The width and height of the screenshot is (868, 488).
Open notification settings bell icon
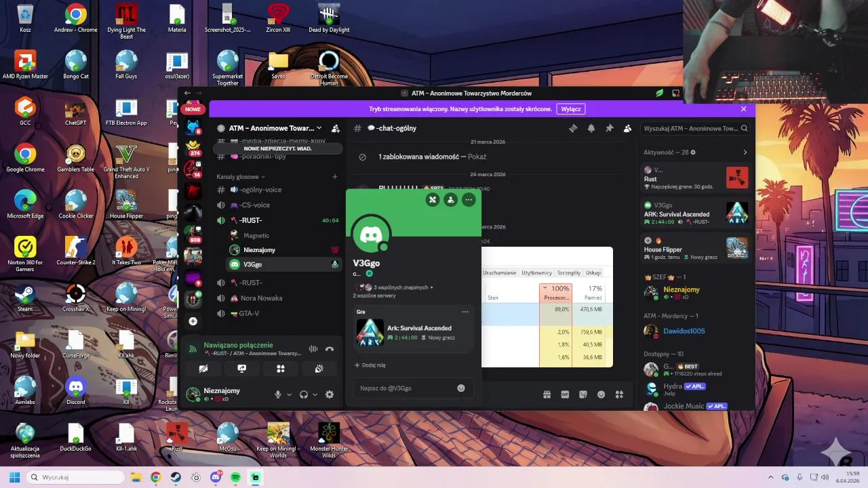point(591,128)
